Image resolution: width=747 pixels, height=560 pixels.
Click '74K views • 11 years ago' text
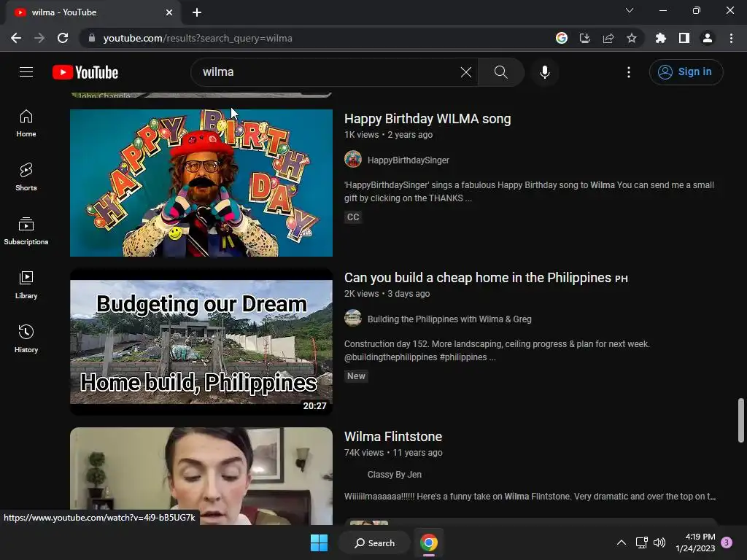[393, 453]
